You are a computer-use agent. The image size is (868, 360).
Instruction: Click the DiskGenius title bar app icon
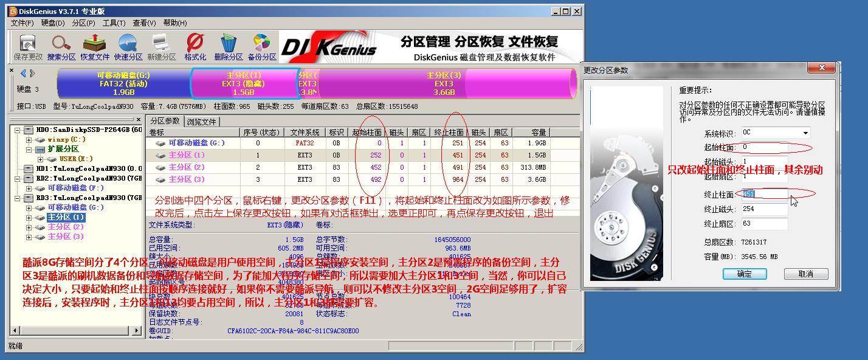pos(13,11)
